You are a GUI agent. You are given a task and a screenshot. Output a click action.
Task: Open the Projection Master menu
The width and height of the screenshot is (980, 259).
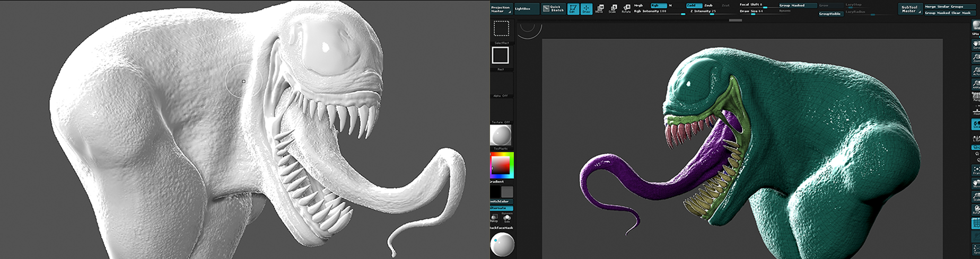coord(501,9)
